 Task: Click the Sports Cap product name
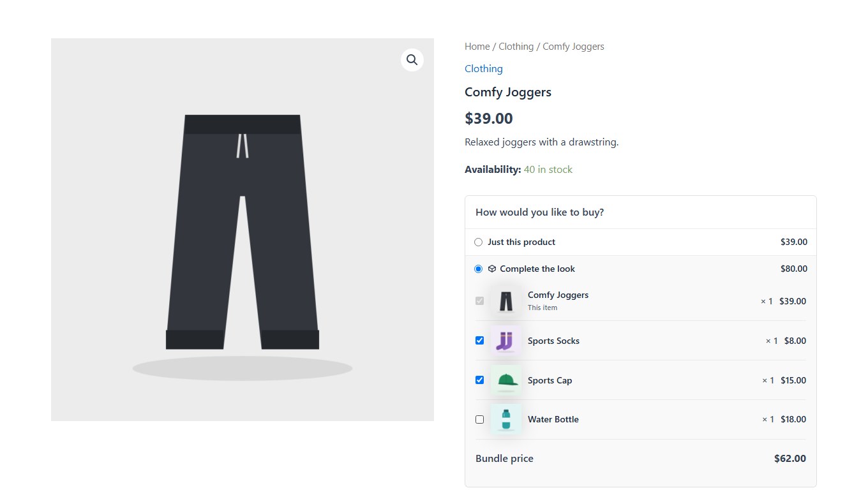(550, 380)
